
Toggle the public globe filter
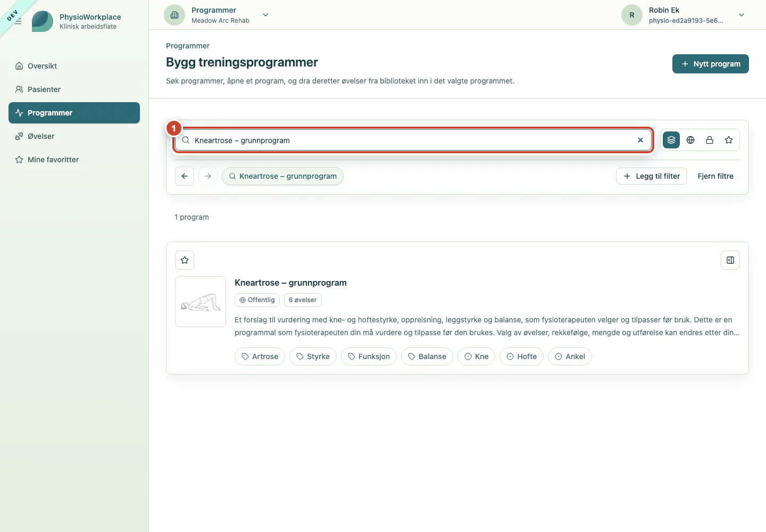(690, 140)
